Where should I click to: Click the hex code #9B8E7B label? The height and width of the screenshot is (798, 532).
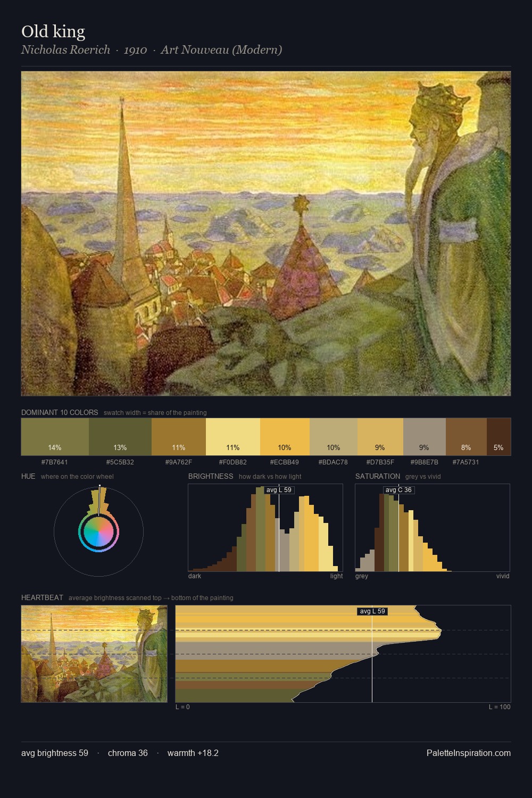(425, 462)
